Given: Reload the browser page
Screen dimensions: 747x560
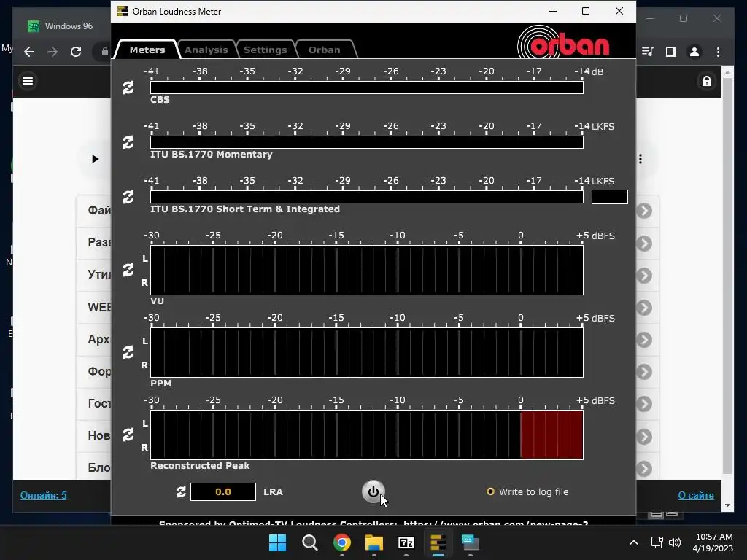Looking at the screenshot, I should 76,52.
